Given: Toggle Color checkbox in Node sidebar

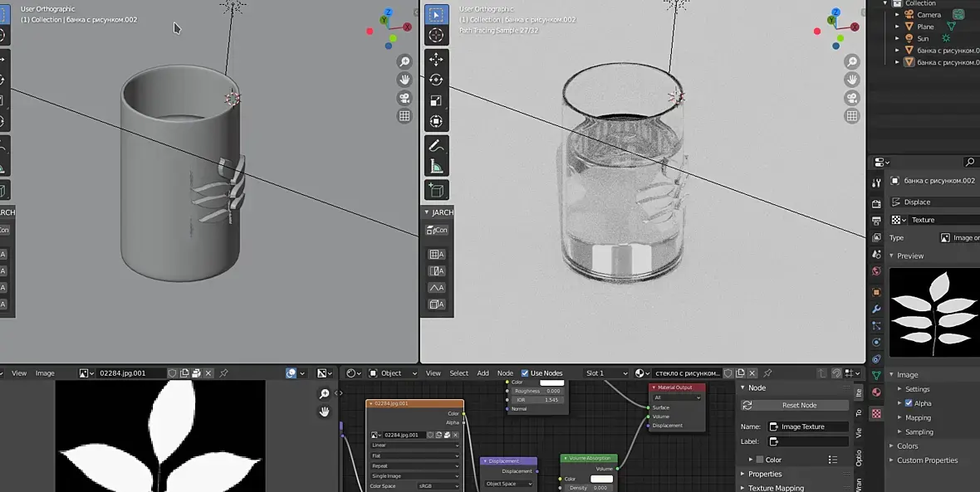Looking at the screenshot, I should [x=760, y=460].
